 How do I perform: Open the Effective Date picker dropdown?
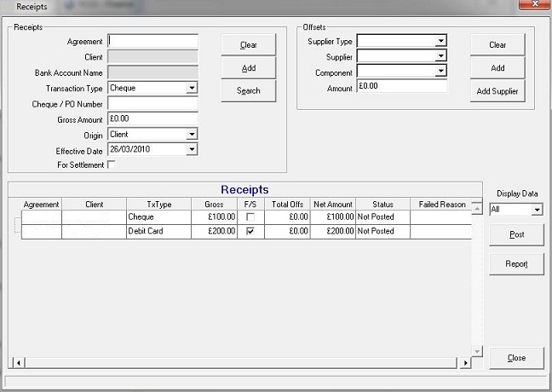pyautogui.click(x=192, y=150)
